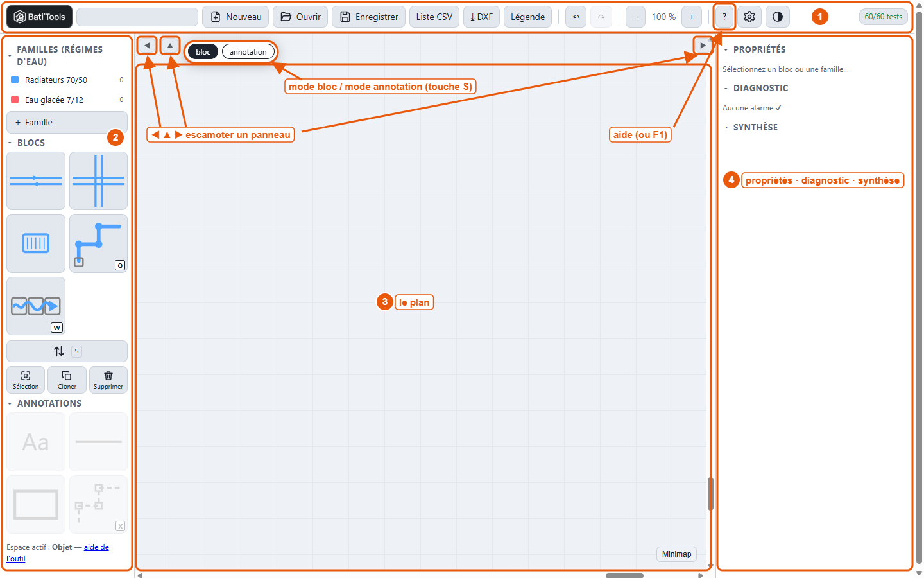Select the text annotation tool Aa
This screenshot has height=578, width=924.
coord(36,442)
